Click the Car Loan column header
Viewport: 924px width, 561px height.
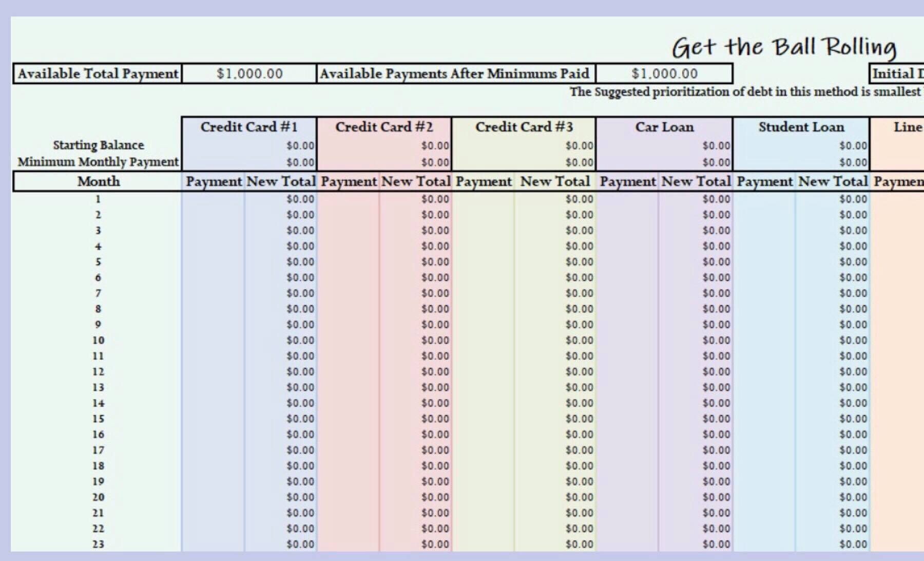[664, 126]
